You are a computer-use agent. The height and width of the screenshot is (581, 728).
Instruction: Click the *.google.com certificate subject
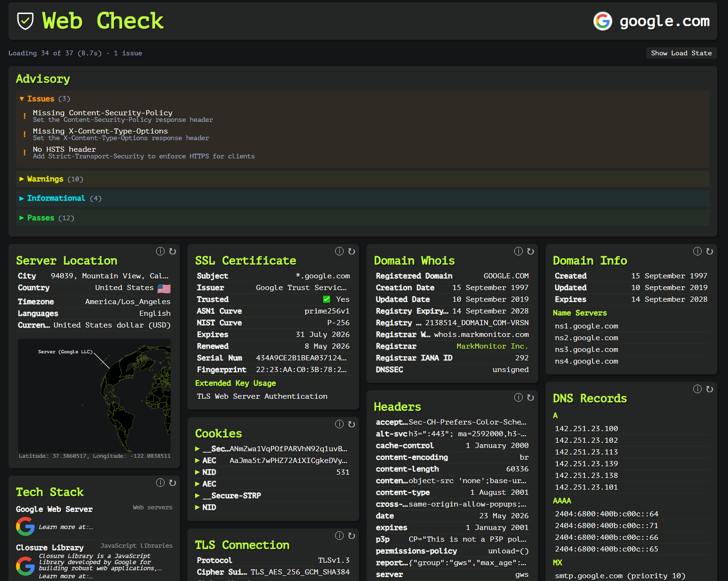[x=323, y=276]
